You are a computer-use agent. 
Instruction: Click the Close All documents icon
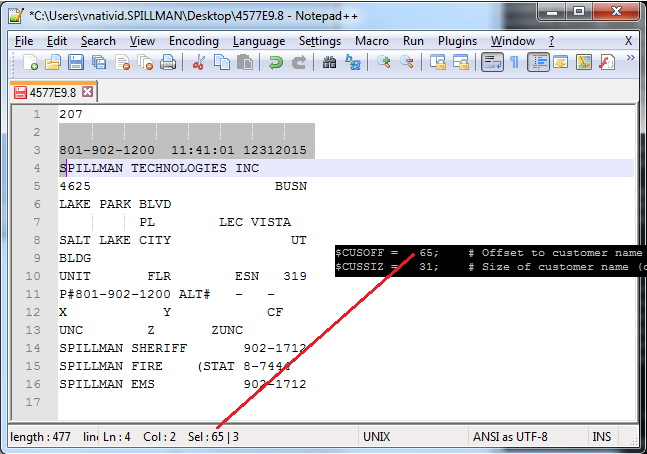pos(145,62)
